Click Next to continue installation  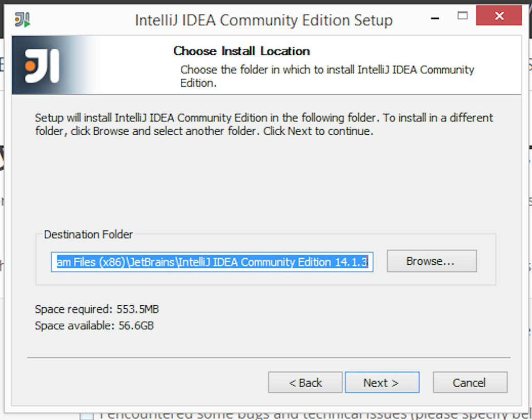[382, 382]
